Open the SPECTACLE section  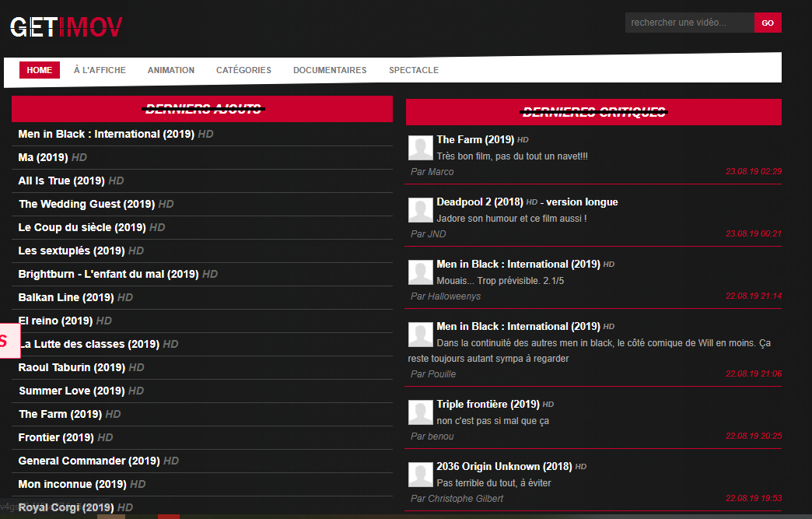(414, 70)
